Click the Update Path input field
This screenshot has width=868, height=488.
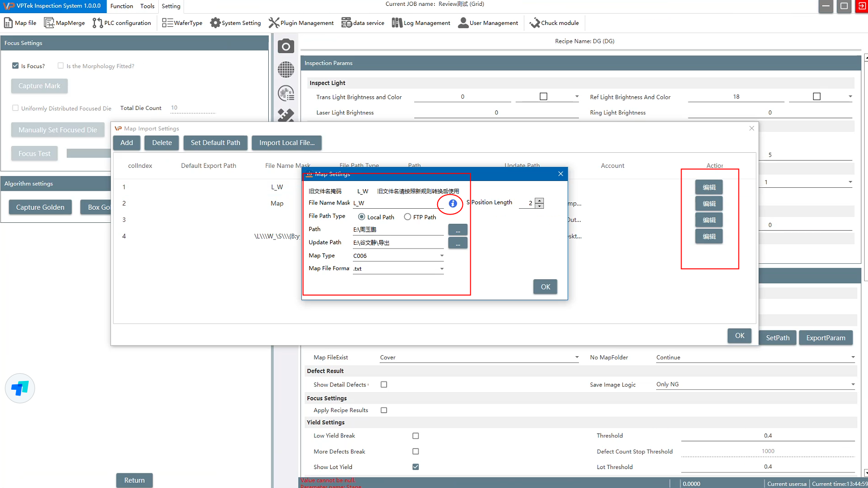[x=398, y=242]
